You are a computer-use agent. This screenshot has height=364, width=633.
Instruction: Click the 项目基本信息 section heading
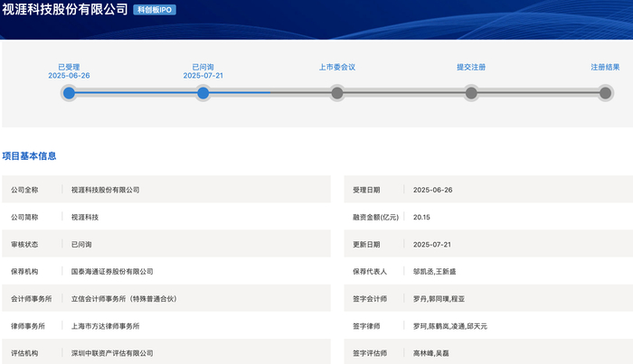click(29, 156)
